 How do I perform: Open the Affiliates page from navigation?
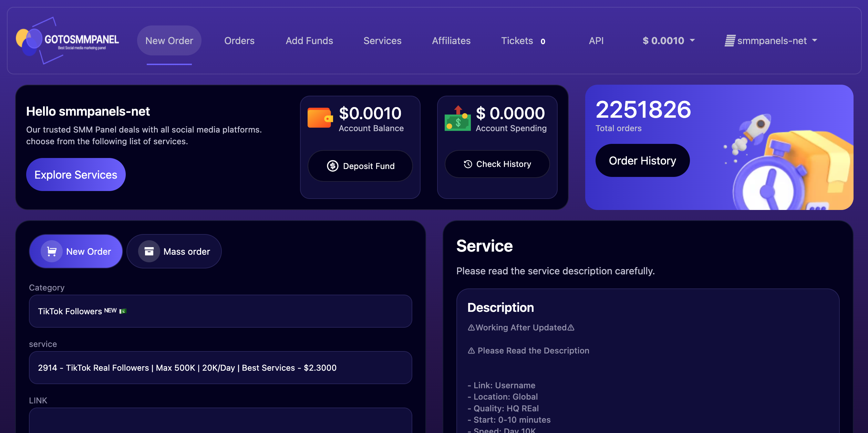[x=451, y=41]
